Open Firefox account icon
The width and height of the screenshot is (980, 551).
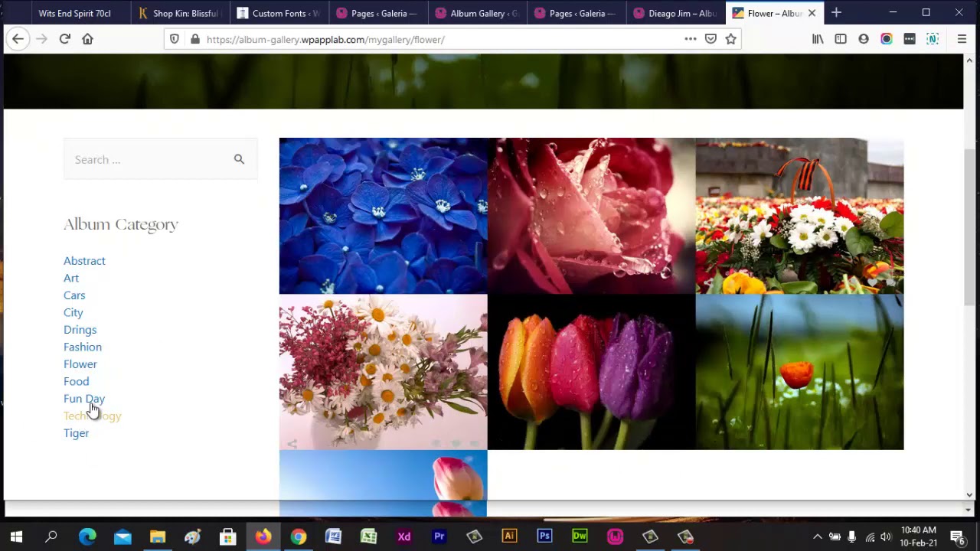864,39
